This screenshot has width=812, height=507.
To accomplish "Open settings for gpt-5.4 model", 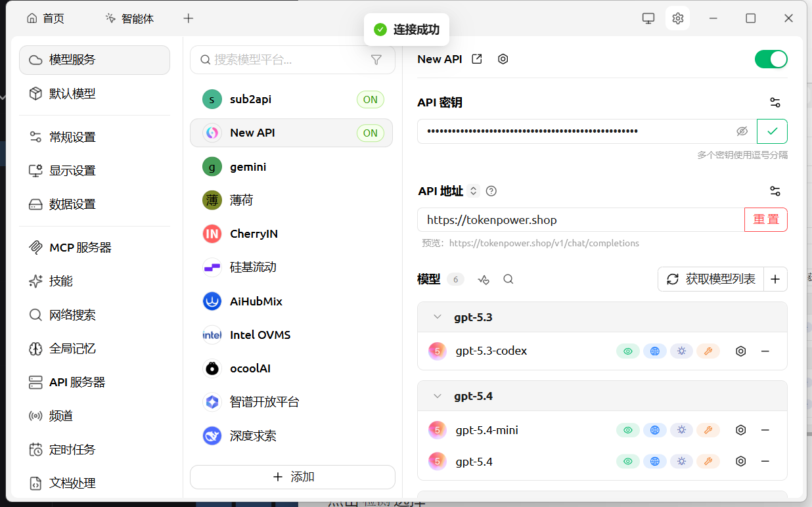I will [x=741, y=462].
